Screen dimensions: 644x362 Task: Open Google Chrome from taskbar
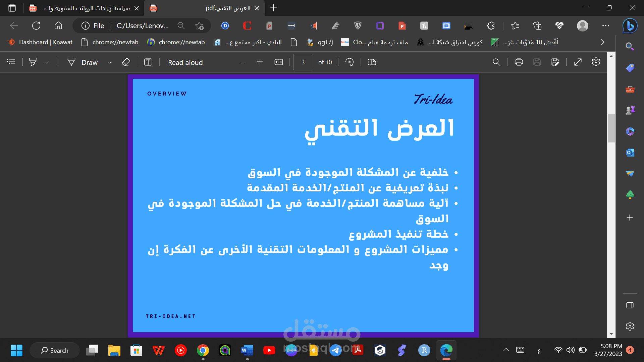click(203, 350)
